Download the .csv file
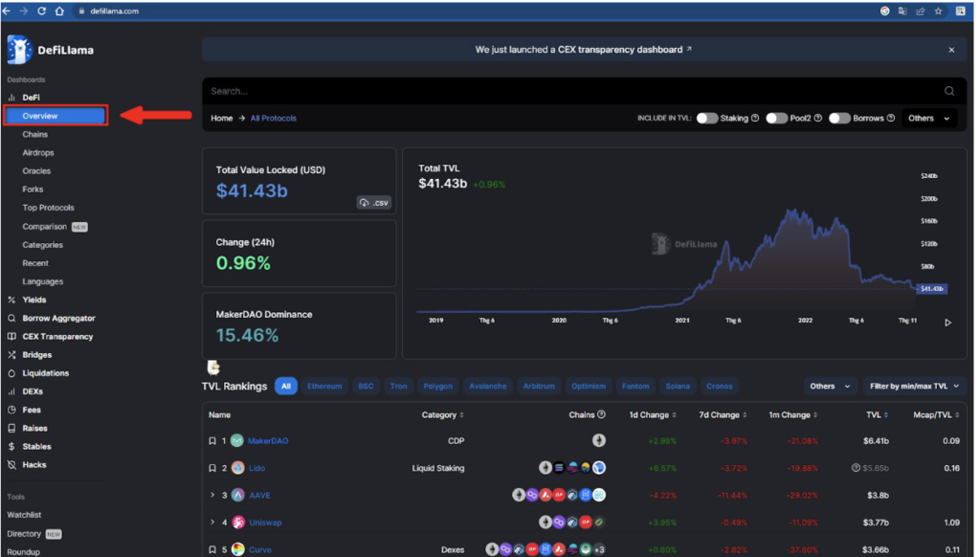Viewport: 980px width, 557px height. point(374,203)
